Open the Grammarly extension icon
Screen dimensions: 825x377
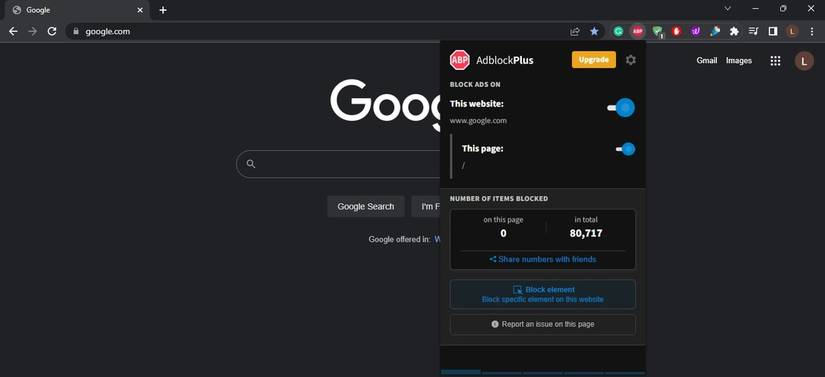[x=619, y=32]
